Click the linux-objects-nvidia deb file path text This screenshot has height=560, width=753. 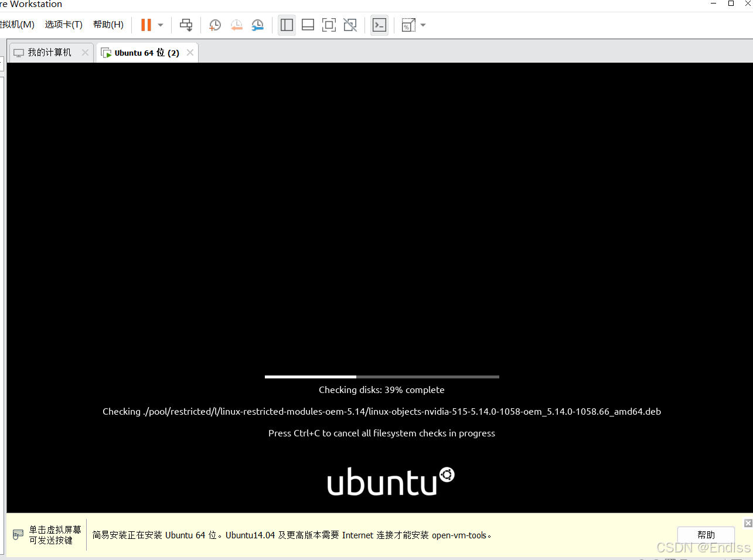pyautogui.click(x=381, y=412)
